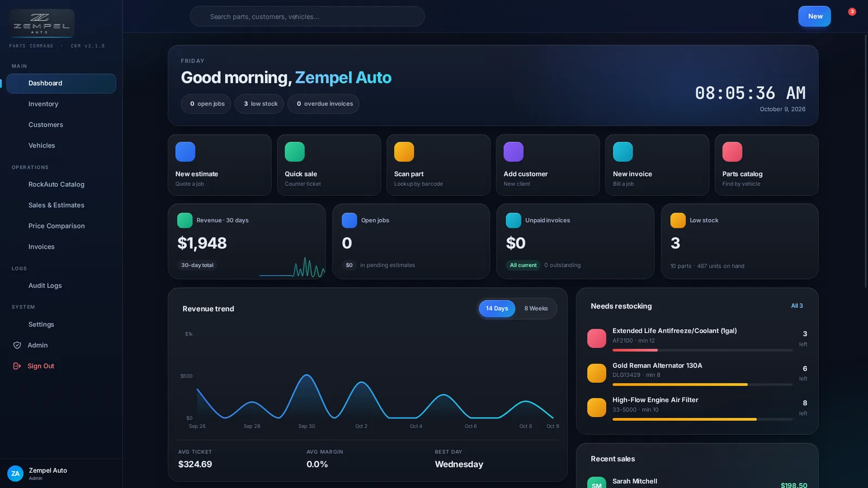Open the Vehicles page
This screenshot has height=488, width=868.
(x=61, y=145)
